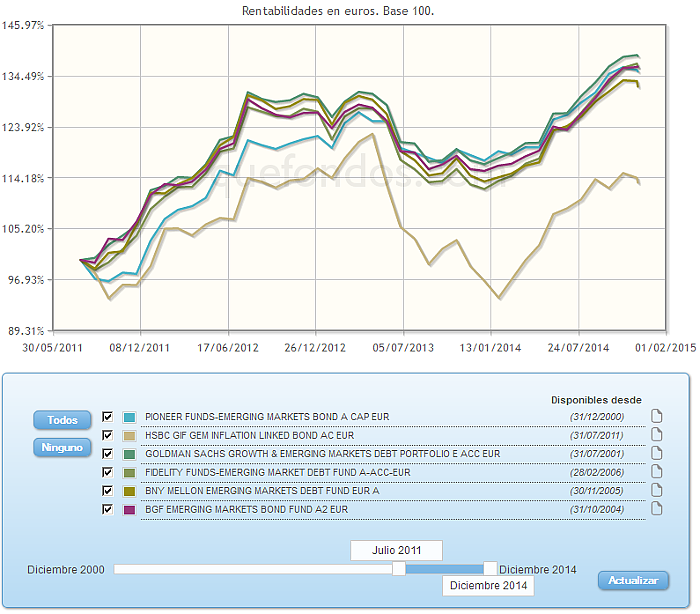The width and height of the screenshot is (700, 614).
Task: Select PIONEER FUNDS-EMERGING MARKETS BOND A CAP EUR
Action: pyautogui.click(x=267, y=417)
